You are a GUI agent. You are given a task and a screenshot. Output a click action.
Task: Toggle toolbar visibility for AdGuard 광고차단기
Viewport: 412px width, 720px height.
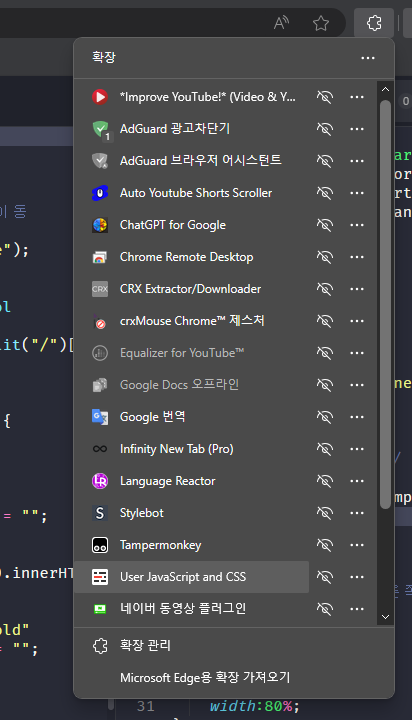click(x=325, y=129)
